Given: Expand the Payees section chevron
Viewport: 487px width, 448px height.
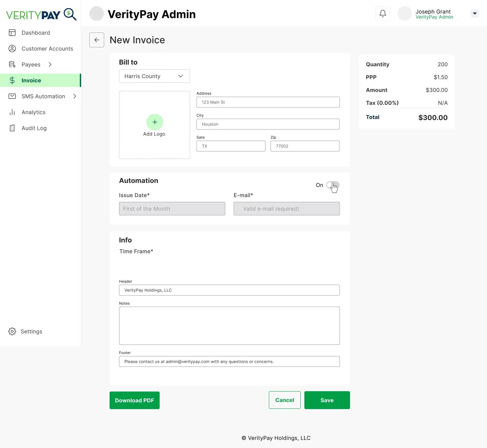Looking at the screenshot, I should point(50,64).
